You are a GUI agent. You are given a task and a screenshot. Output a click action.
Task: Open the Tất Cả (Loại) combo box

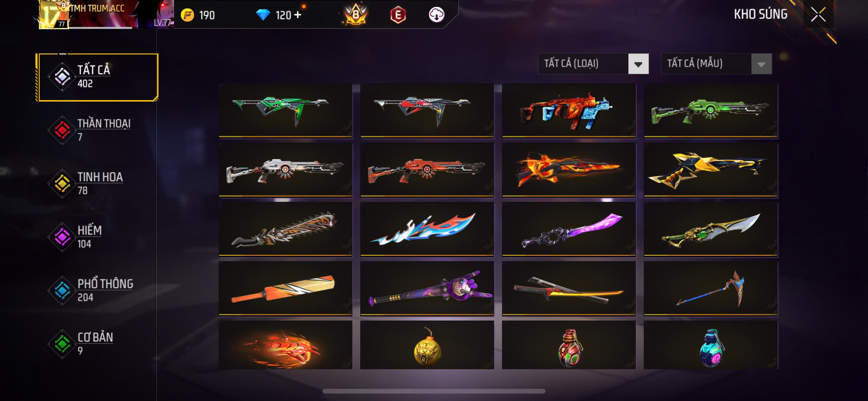[x=593, y=64]
